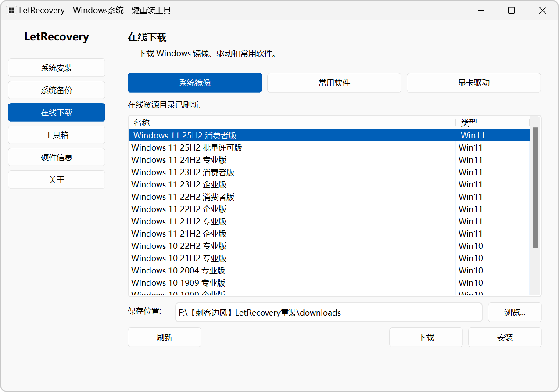Select Windows 10 2004 专业版 row

click(x=329, y=270)
